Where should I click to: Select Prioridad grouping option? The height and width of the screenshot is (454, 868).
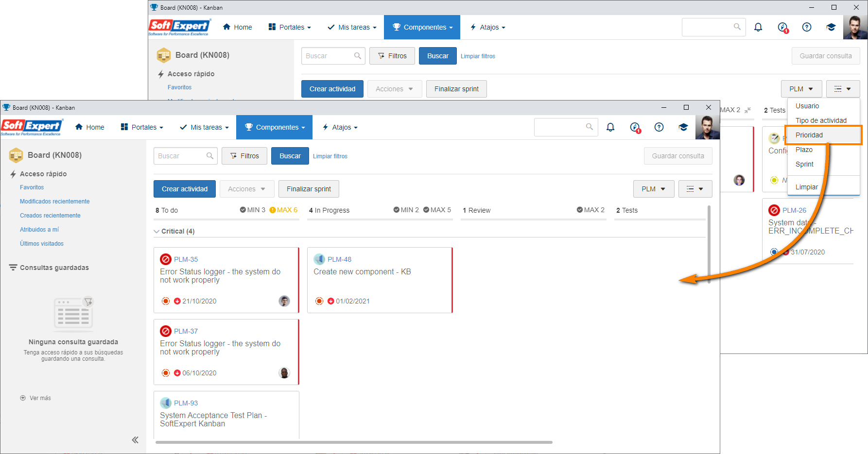pos(824,135)
